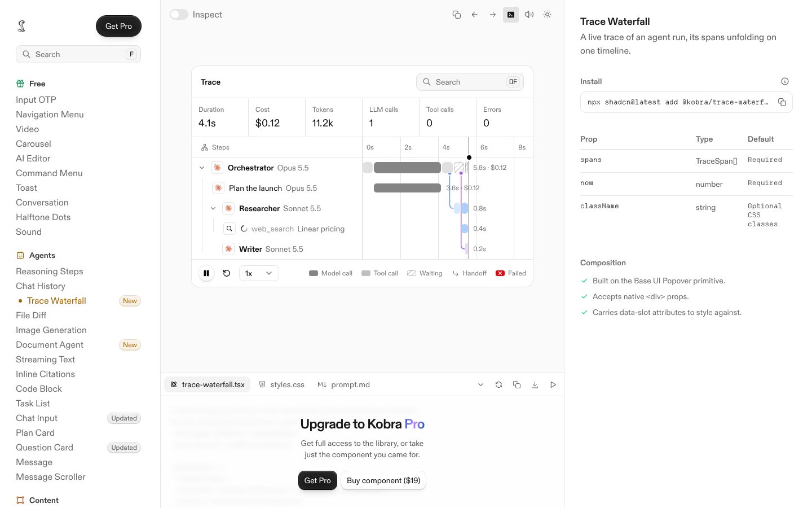The image size is (812, 508).
Task: Click the info icon next to Install
Action: pyautogui.click(x=785, y=81)
